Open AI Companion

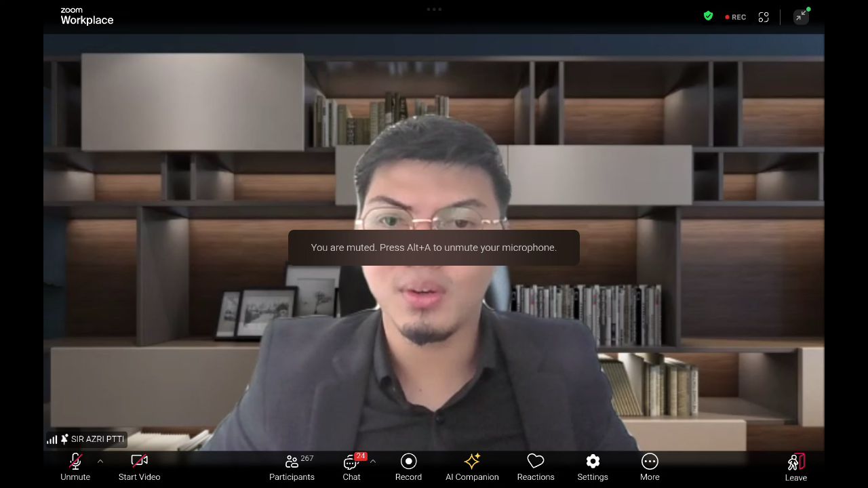coord(472,467)
